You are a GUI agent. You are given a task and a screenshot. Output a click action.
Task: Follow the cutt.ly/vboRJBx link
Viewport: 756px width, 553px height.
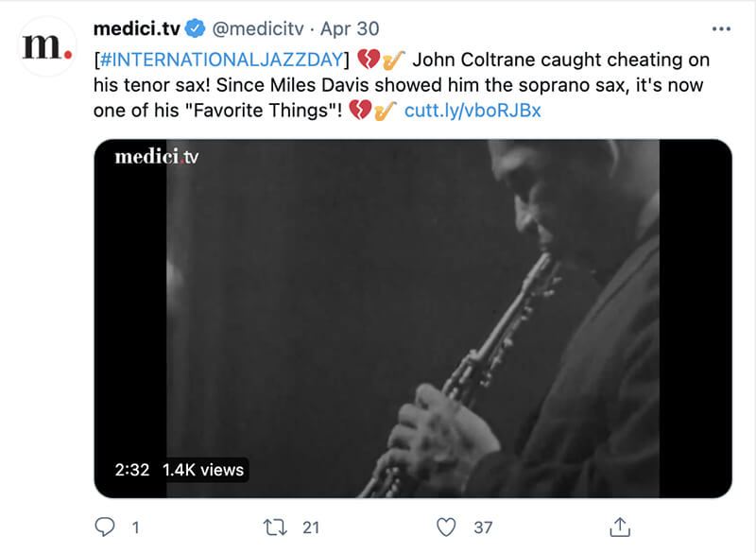click(x=472, y=111)
